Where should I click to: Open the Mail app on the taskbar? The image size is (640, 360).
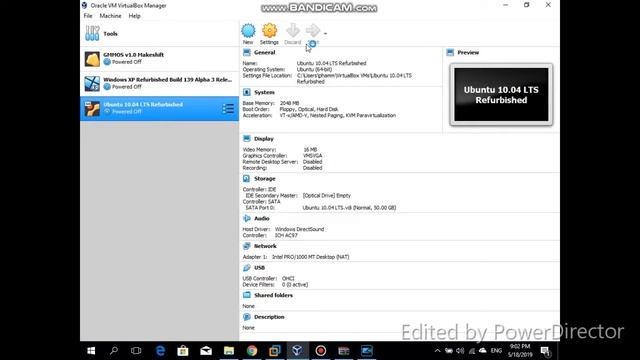click(206, 351)
